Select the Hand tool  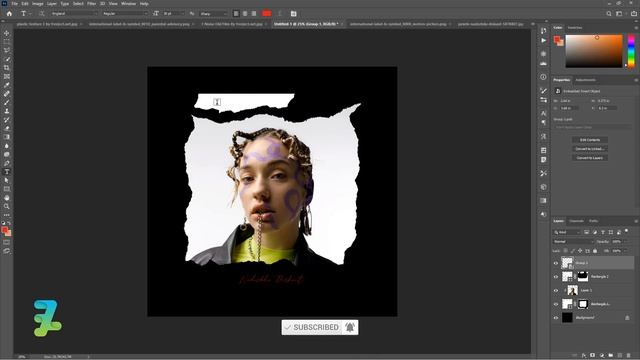coord(7,198)
